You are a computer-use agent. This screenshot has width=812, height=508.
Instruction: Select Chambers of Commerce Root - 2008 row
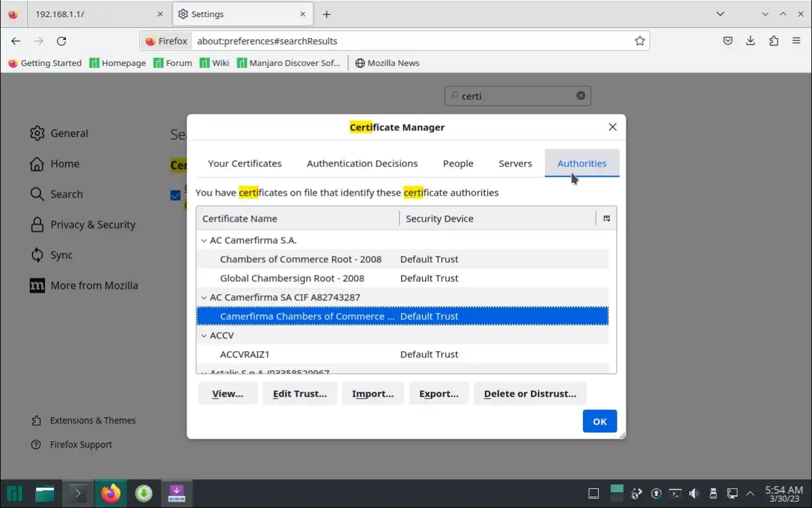402,259
